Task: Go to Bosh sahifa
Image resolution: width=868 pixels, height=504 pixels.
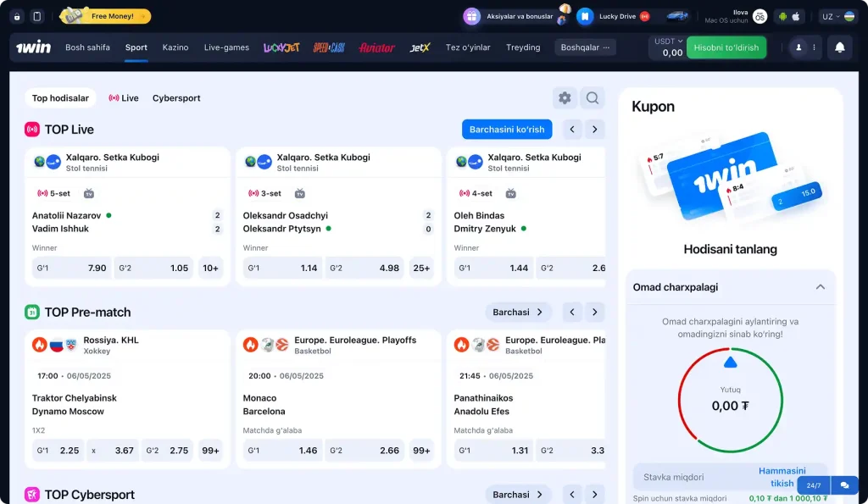Action: click(87, 47)
